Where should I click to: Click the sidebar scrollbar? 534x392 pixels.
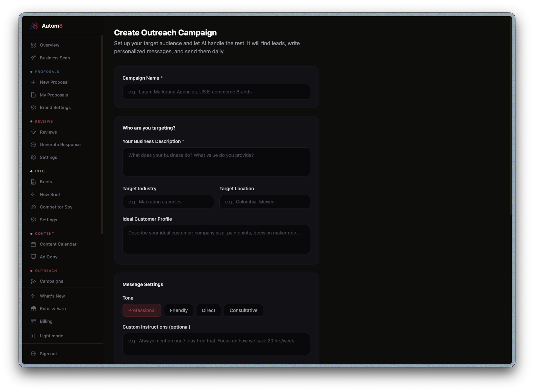(102, 135)
